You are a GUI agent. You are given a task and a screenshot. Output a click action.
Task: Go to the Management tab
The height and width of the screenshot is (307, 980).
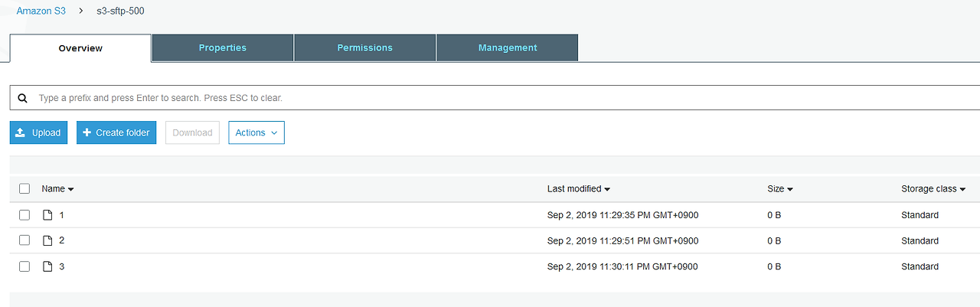508,47
